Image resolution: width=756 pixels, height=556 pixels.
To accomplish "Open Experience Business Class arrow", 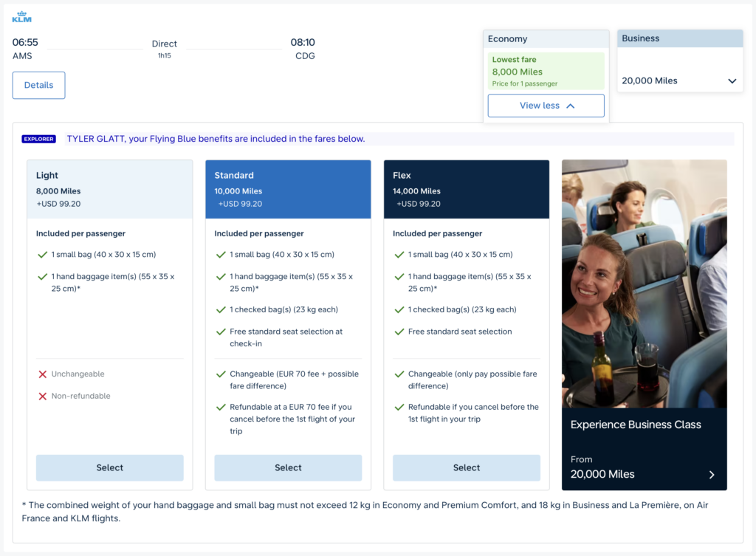I will point(712,475).
